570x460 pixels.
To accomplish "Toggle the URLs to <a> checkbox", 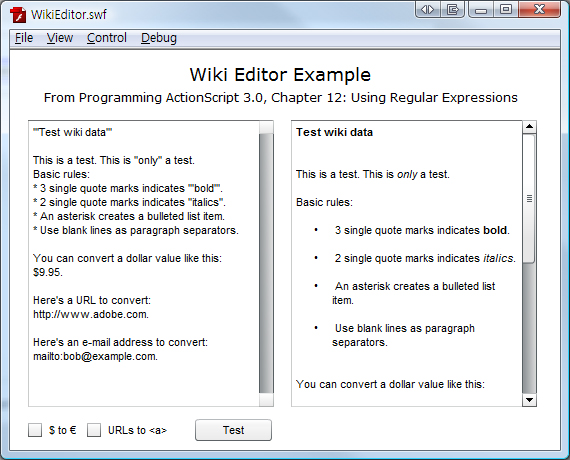I will tap(94, 430).
